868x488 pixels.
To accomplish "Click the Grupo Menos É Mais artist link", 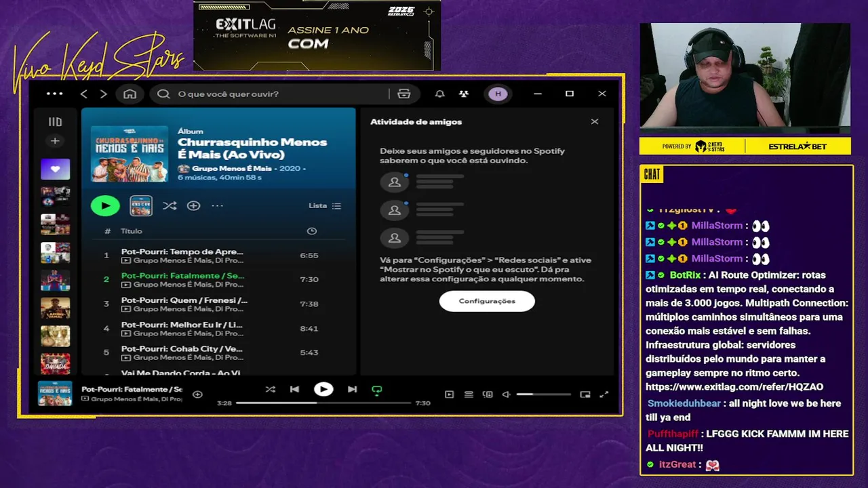I will click(x=231, y=168).
